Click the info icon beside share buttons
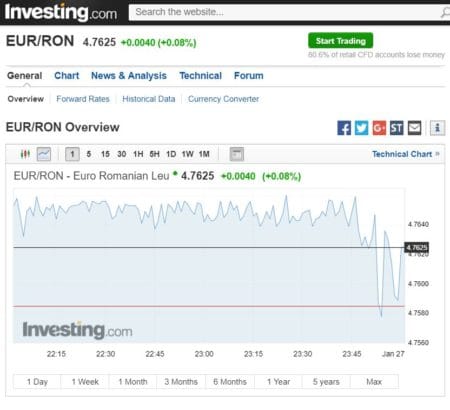 pos(437,128)
